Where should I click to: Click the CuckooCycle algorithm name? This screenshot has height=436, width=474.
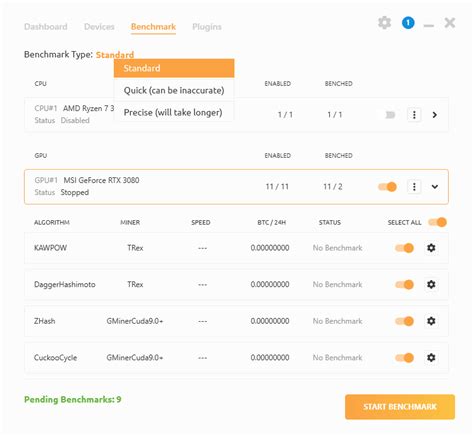click(55, 358)
